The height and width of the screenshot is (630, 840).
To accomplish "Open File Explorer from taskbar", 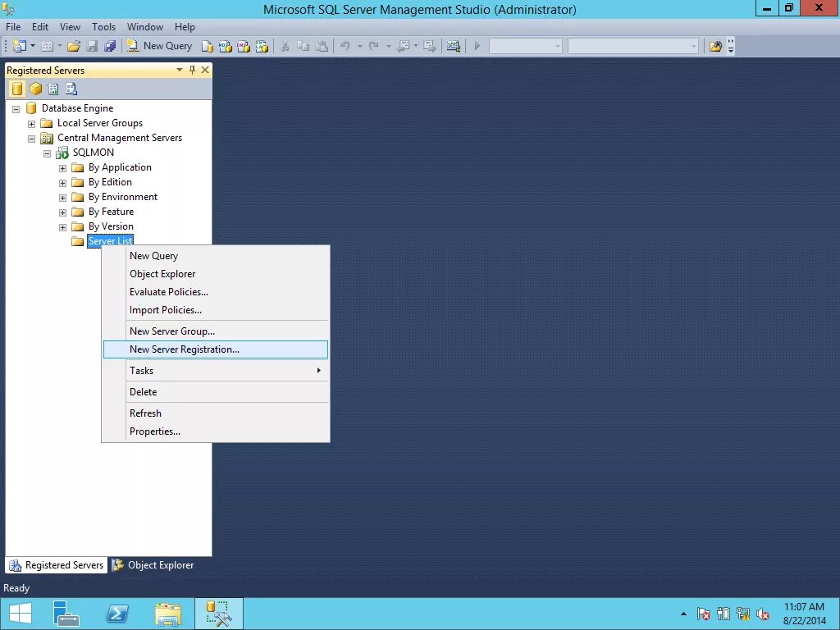I will click(x=168, y=614).
